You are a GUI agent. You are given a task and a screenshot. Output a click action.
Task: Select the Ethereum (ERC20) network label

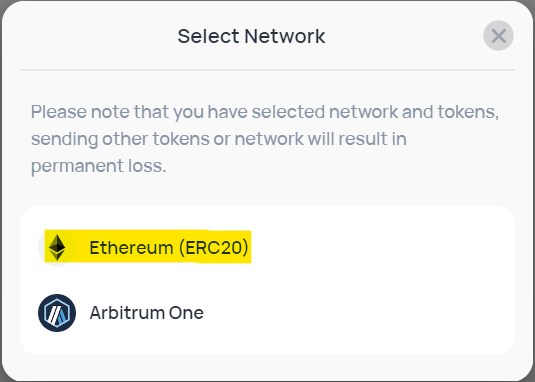(x=169, y=248)
